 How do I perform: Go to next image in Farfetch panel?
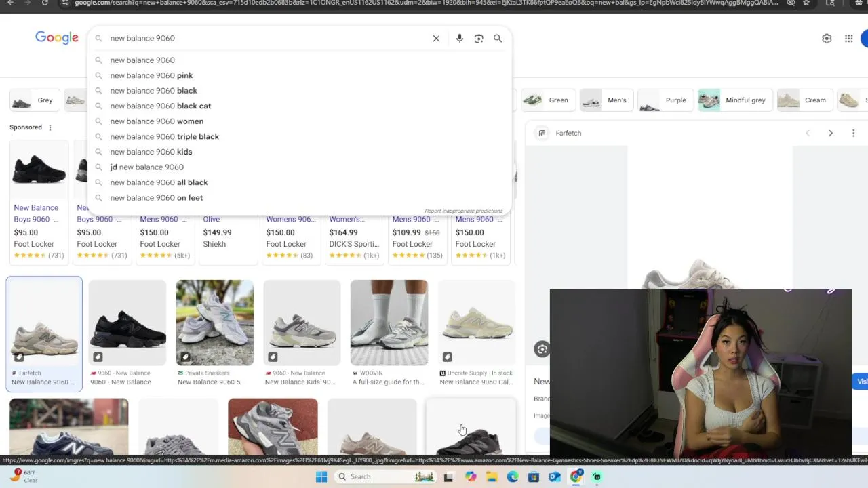830,134
